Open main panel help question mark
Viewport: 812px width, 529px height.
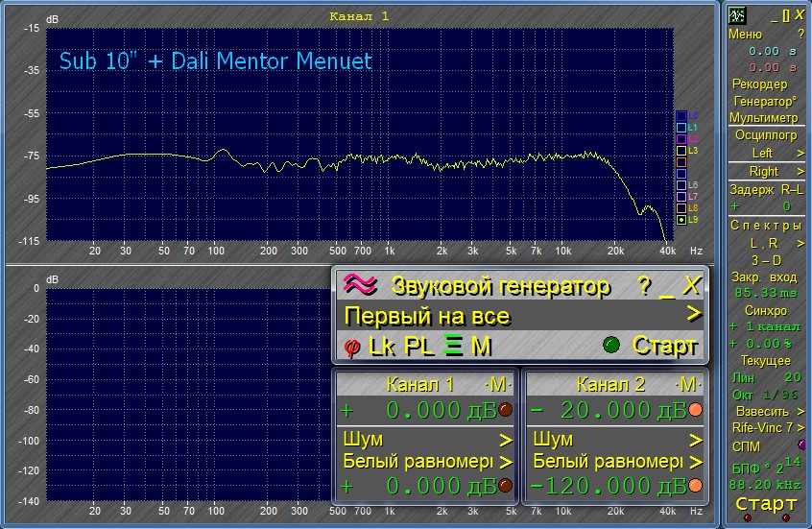pos(801,35)
